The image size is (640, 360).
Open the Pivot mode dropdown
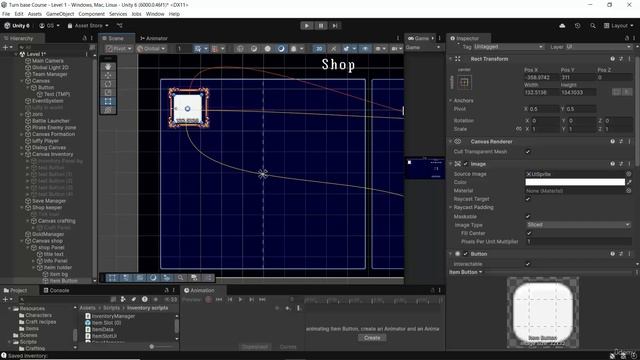(x=119, y=49)
